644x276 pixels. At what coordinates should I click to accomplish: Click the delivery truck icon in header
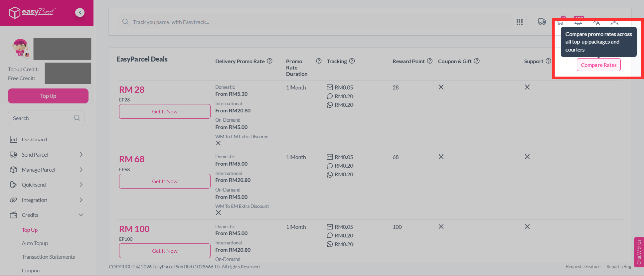(542, 22)
